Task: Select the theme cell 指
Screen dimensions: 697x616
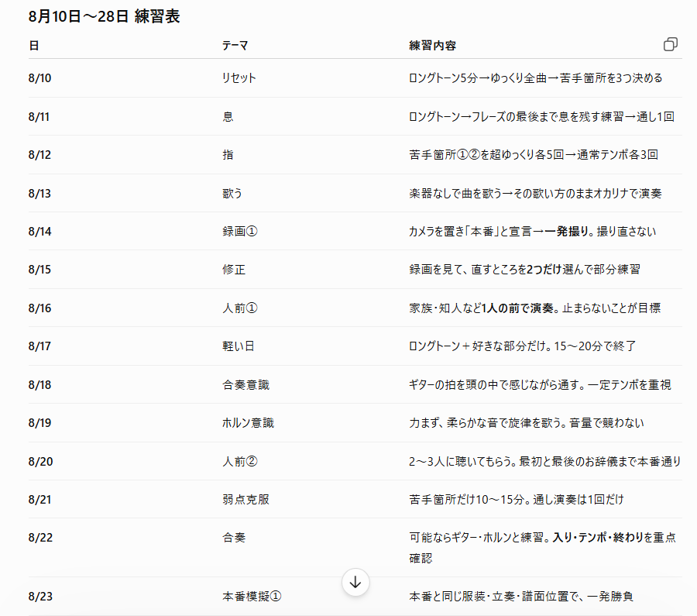Action: point(228,155)
